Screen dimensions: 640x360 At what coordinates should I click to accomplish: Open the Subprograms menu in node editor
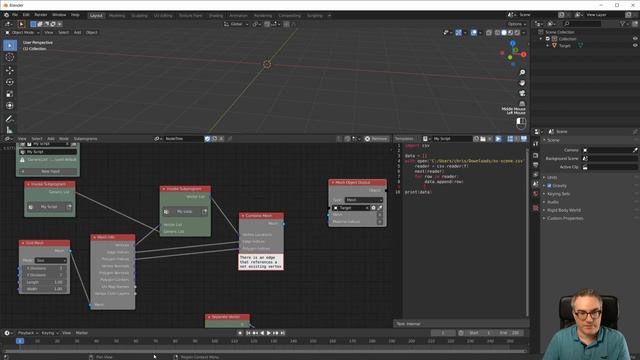[x=85, y=139]
